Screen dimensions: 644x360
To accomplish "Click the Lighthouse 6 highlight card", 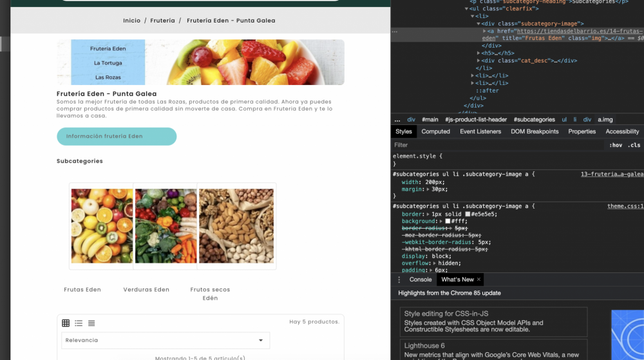I will (493, 350).
